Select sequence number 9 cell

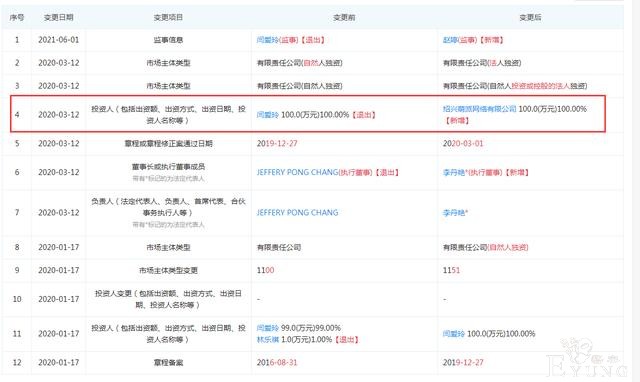coord(17,270)
